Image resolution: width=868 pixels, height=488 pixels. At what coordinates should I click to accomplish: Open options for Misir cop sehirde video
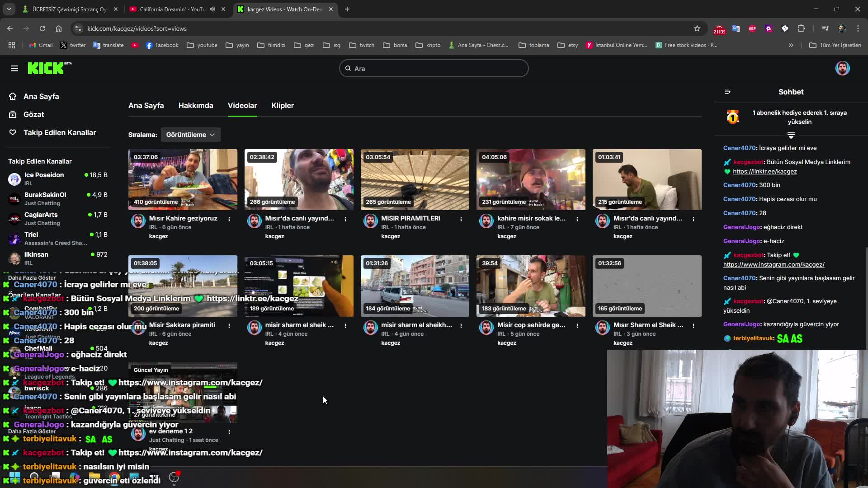click(577, 325)
